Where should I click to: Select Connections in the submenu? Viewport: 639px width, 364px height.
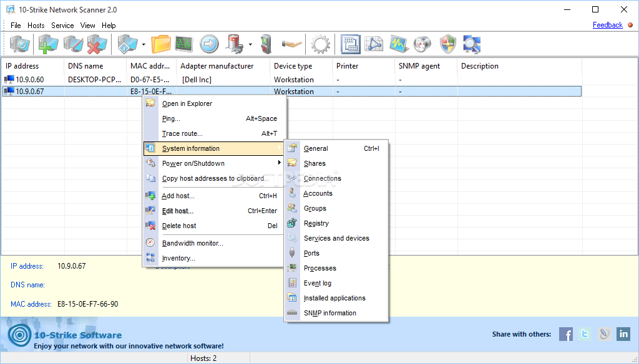point(336,178)
